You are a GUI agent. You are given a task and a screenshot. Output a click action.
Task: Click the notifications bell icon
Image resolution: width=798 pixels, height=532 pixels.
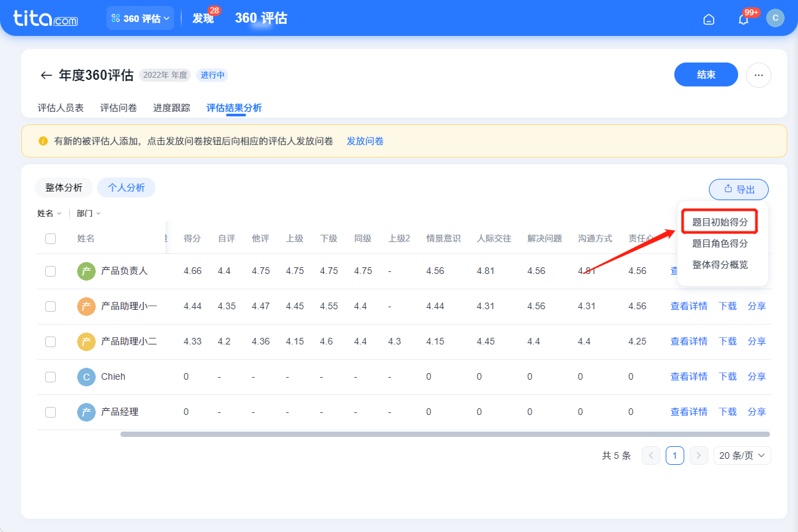[743, 19]
